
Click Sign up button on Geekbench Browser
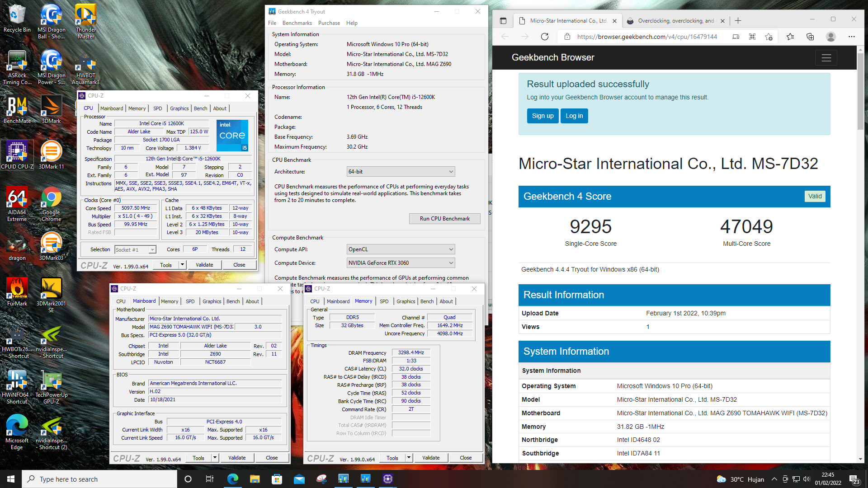[542, 116]
